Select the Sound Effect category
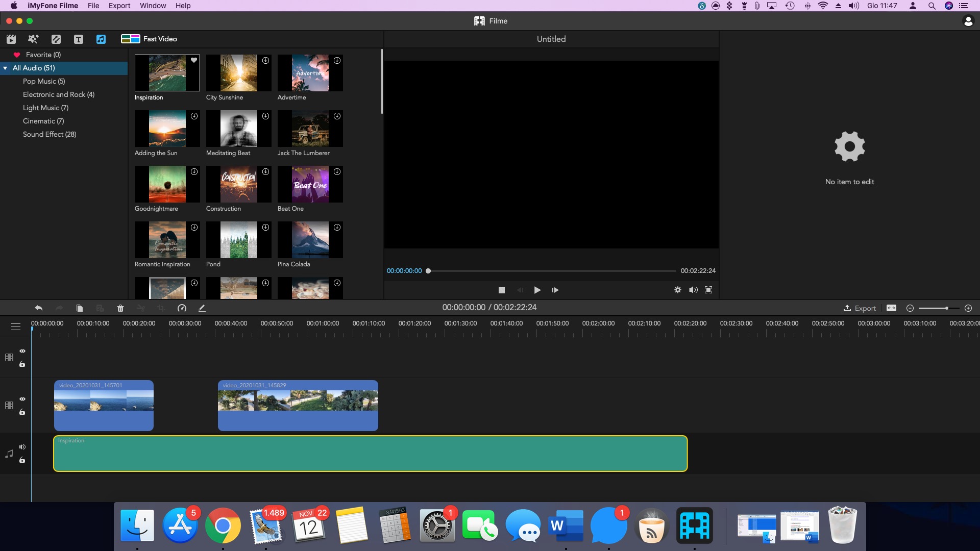Screen dimensions: 980x551 pos(50,134)
